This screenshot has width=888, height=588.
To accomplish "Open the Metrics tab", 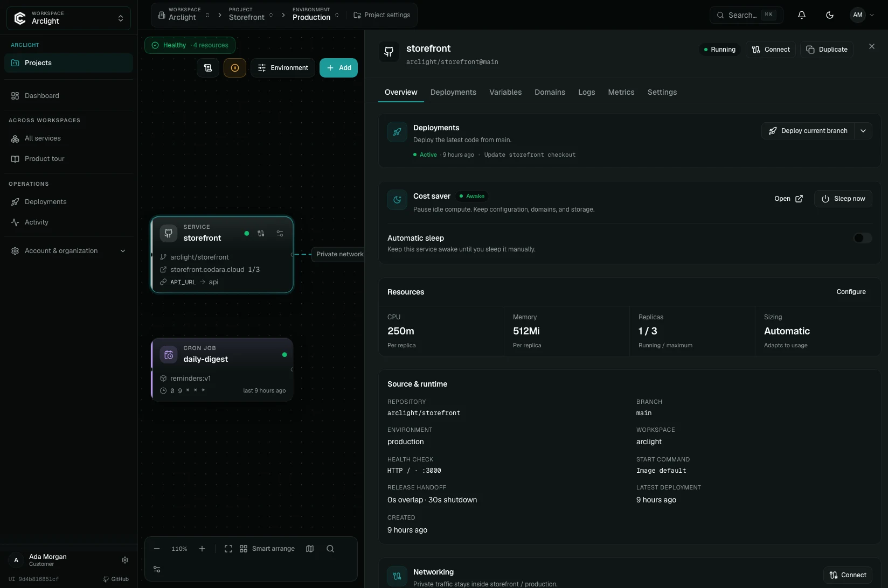I will coord(621,92).
